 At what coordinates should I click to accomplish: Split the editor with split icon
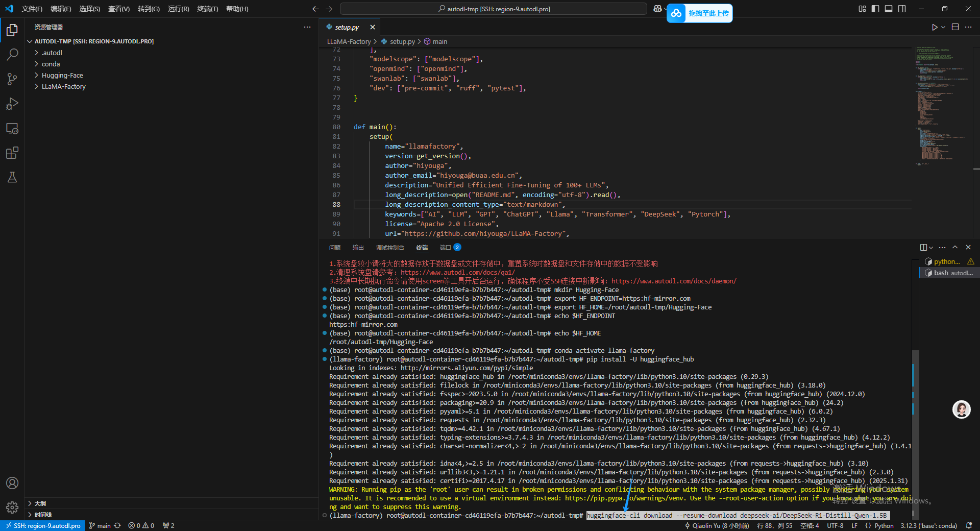pos(955,27)
